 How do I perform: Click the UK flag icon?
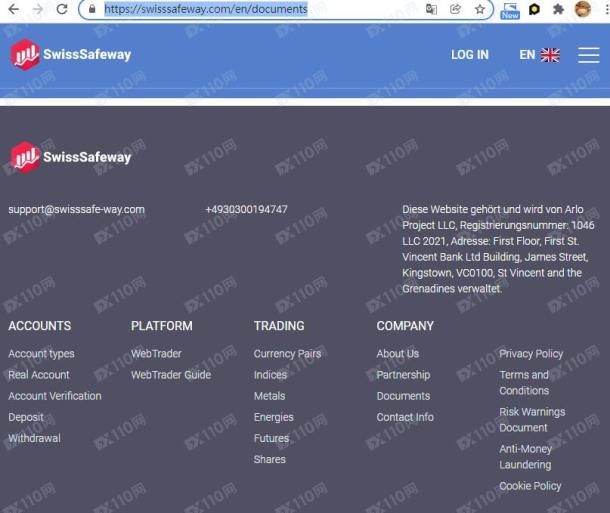pyautogui.click(x=550, y=55)
